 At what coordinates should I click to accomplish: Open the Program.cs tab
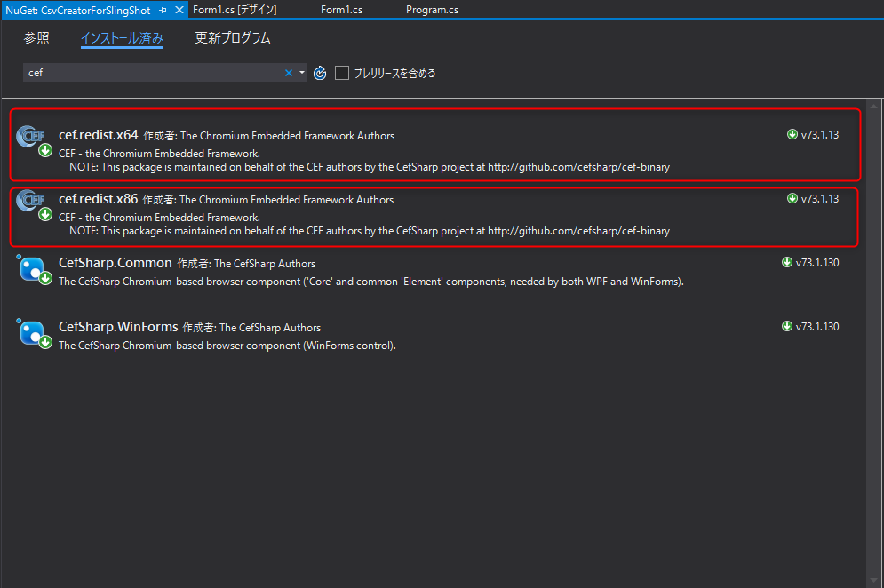pyautogui.click(x=432, y=10)
